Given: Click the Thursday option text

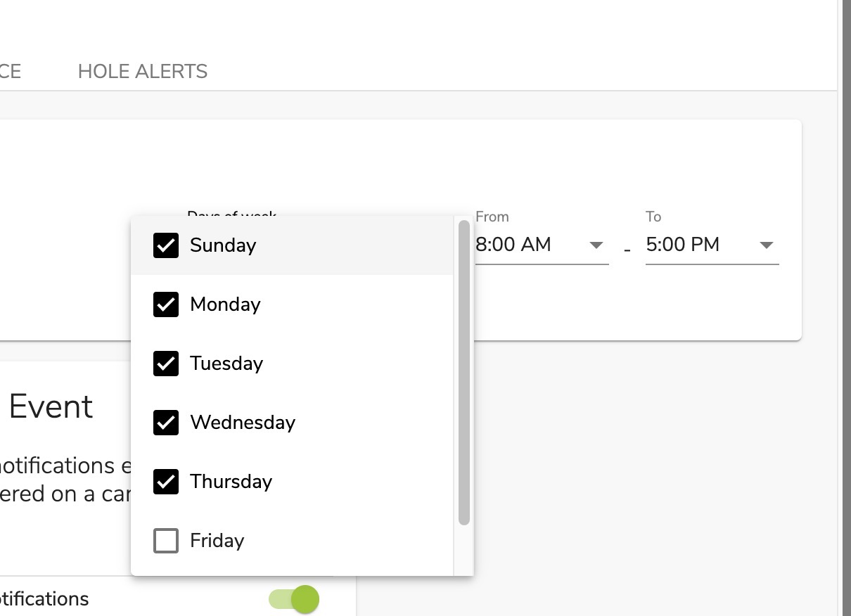Looking at the screenshot, I should tap(231, 482).
